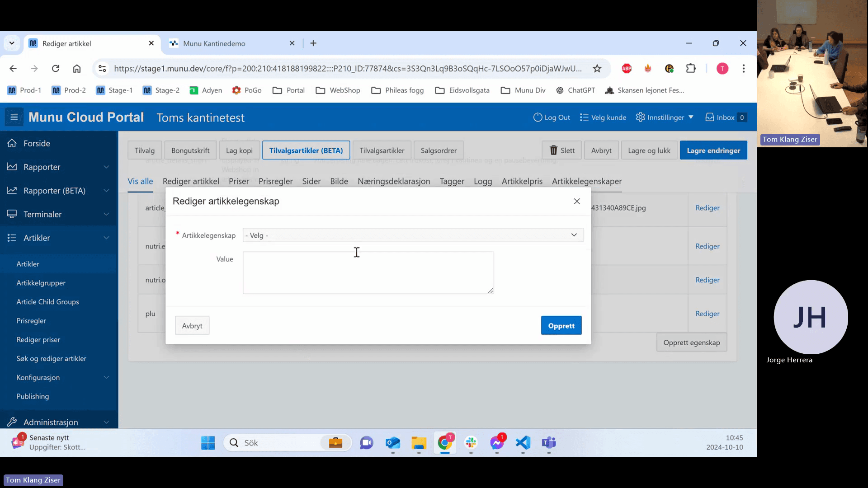
Task: Click the ABP extension icon
Action: 627,69
